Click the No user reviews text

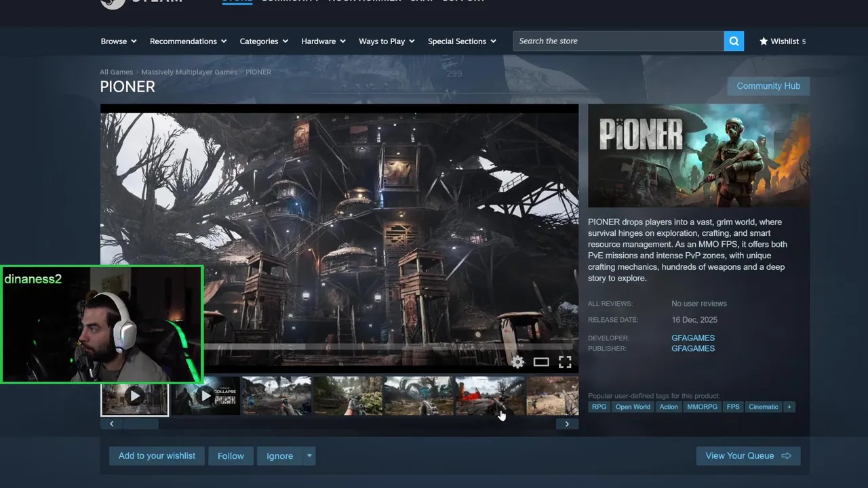699,304
